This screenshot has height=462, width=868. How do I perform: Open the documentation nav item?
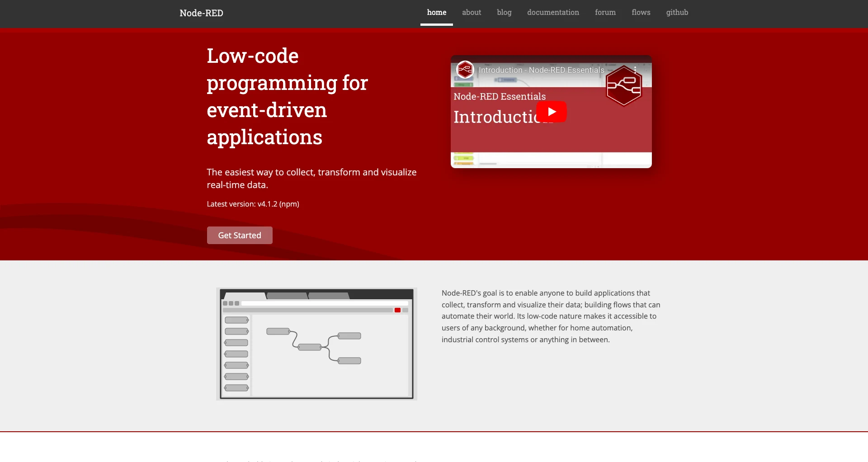[x=553, y=13]
